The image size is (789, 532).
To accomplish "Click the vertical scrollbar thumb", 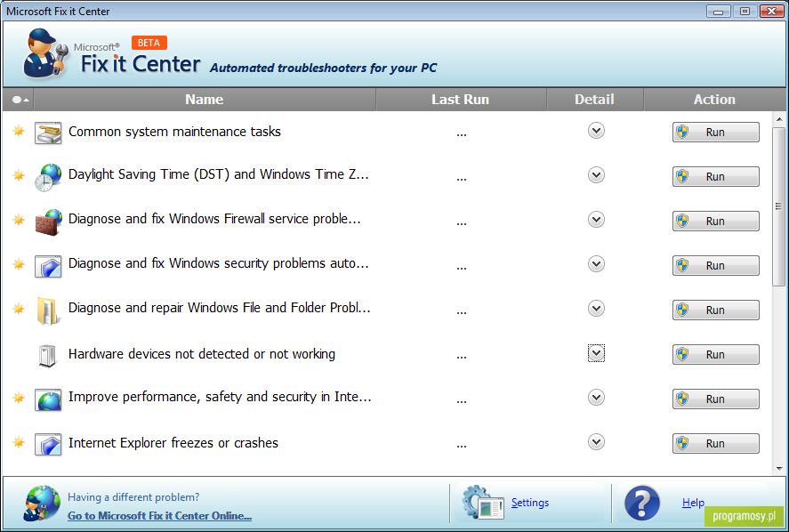I will [x=778, y=206].
